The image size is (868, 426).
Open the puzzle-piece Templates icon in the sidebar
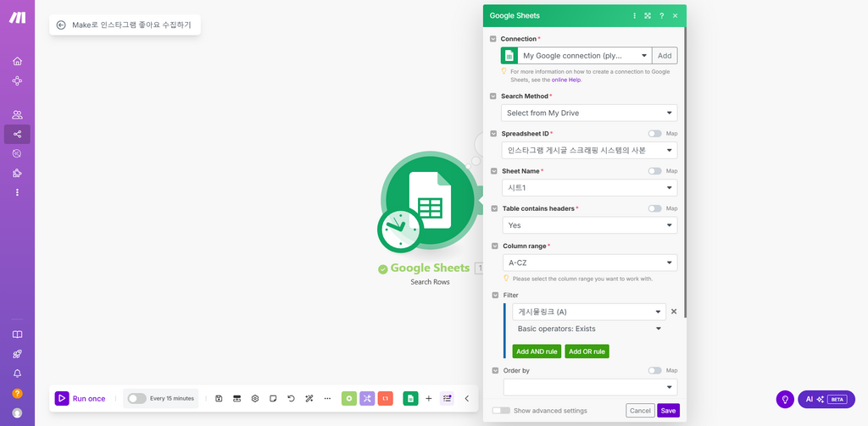pyautogui.click(x=17, y=173)
